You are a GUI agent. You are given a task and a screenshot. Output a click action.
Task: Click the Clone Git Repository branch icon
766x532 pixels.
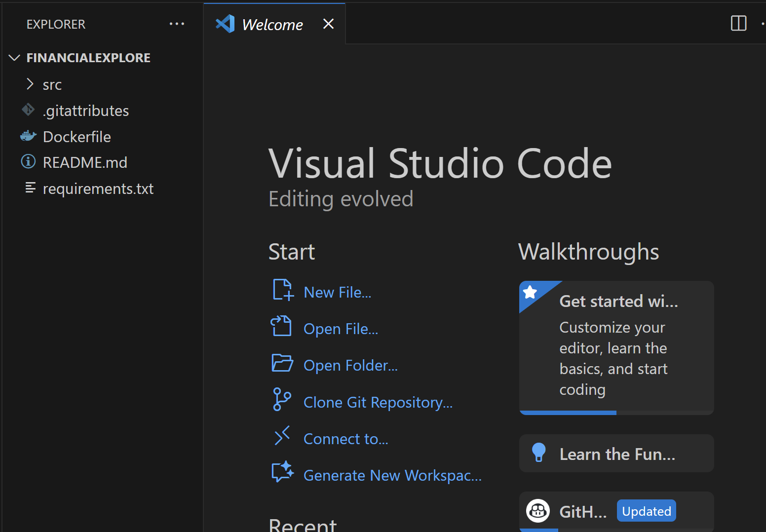coord(281,400)
